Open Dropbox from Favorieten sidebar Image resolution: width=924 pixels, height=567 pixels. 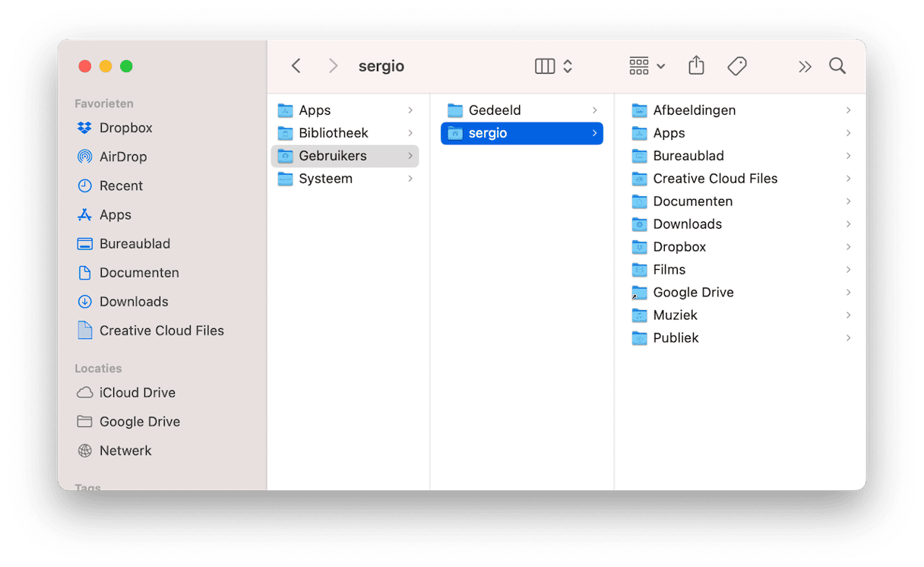point(125,128)
